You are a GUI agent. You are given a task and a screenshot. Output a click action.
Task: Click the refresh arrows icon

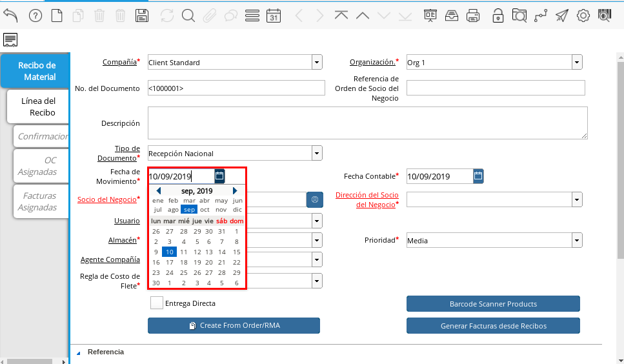(x=167, y=16)
